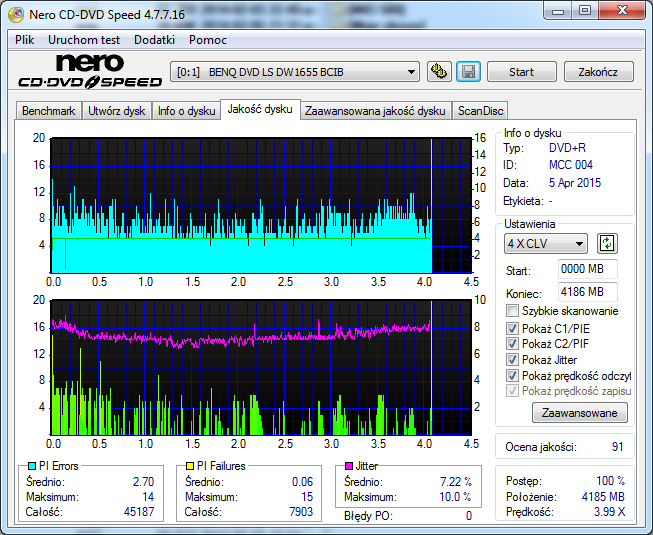Click the date value 5 Apr 2015
This screenshot has width=653, height=535.
[575, 183]
